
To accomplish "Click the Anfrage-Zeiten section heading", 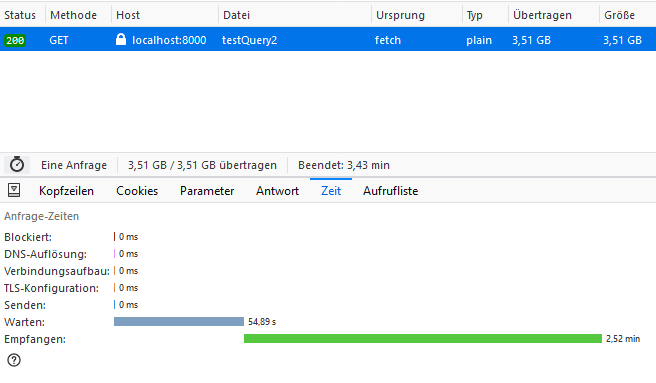I will pos(41,216).
